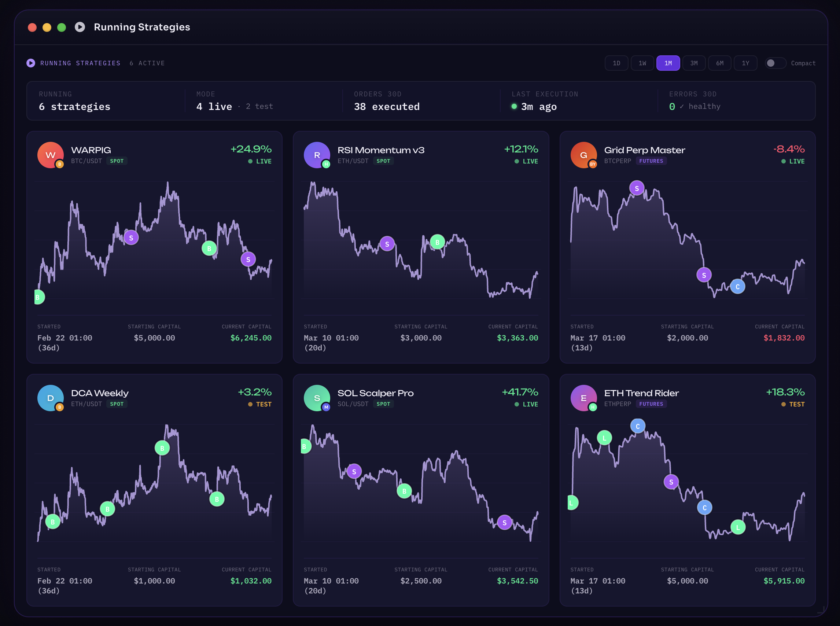Click the DCA Weekly avatar icon
Image resolution: width=840 pixels, height=626 pixels.
click(50, 398)
